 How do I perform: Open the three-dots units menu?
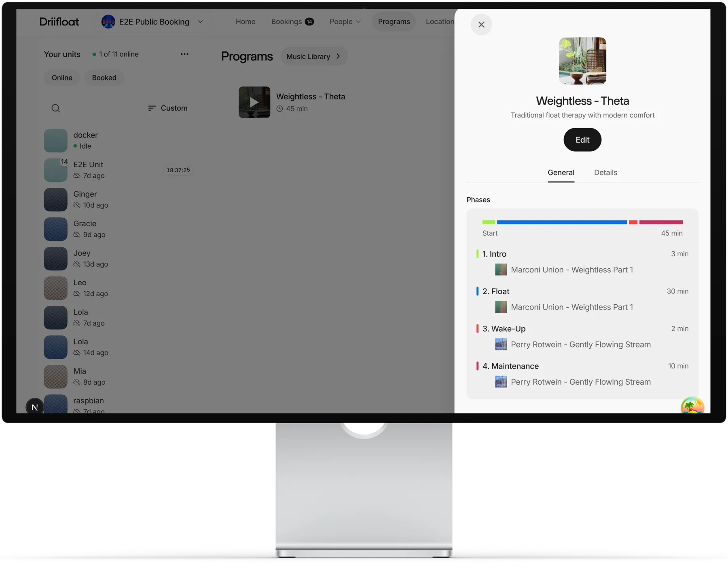pos(184,54)
